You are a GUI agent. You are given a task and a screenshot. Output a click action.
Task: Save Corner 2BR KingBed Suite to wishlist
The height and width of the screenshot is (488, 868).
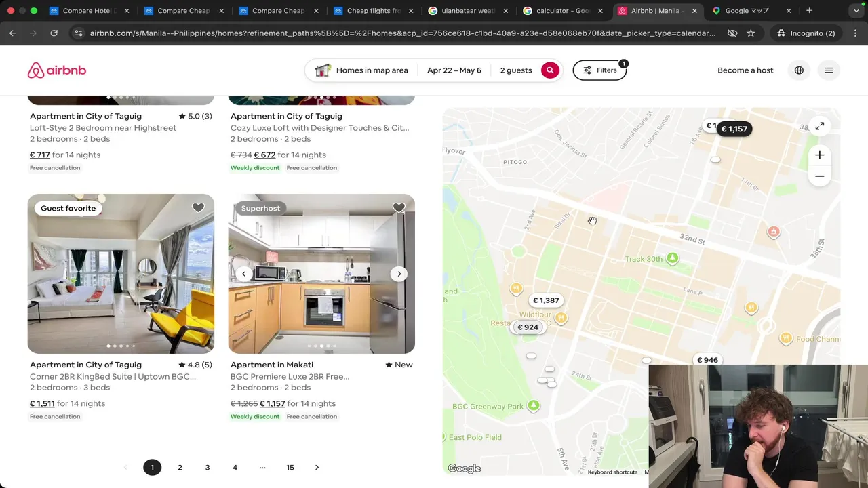point(198,208)
